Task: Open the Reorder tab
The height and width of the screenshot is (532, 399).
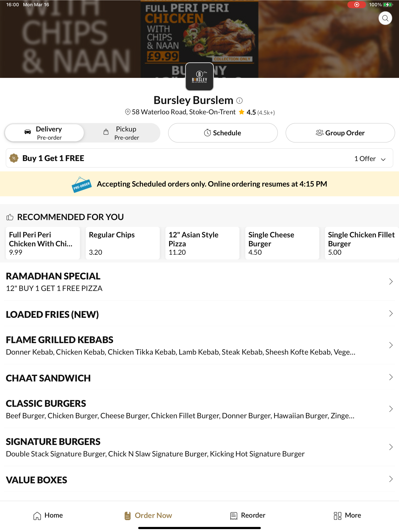Action: click(x=248, y=515)
